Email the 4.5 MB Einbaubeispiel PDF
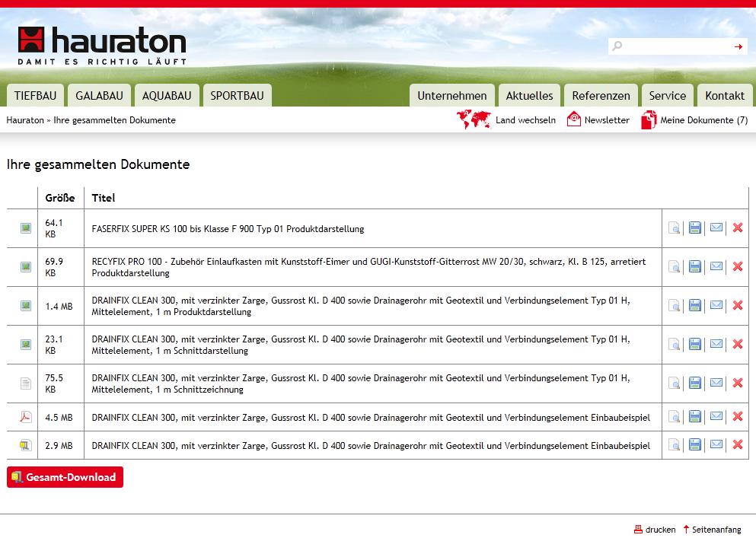 click(716, 416)
